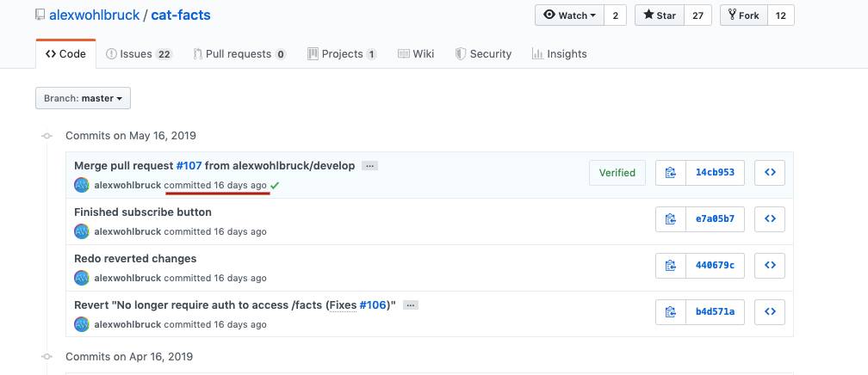This screenshot has width=868, height=375.
Task: Click the avatar on Redo reverted changes commit
Action: (81, 278)
